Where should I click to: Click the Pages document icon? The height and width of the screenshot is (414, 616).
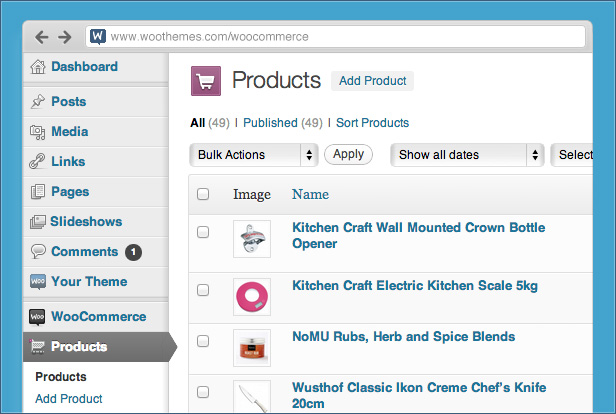[x=38, y=192]
